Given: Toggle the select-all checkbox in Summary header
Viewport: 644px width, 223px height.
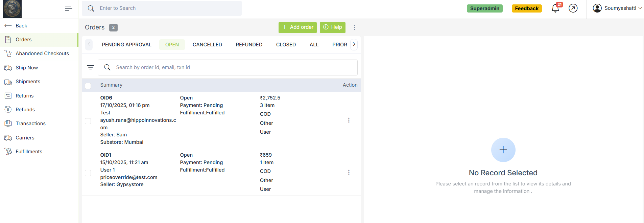Looking at the screenshot, I should [x=88, y=86].
